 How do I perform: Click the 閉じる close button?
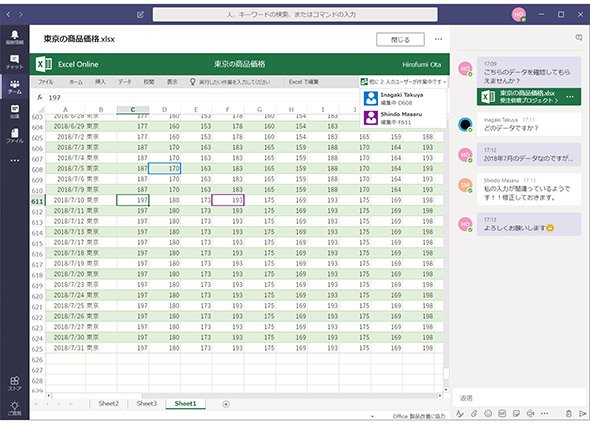pyautogui.click(x=400, y=40)
